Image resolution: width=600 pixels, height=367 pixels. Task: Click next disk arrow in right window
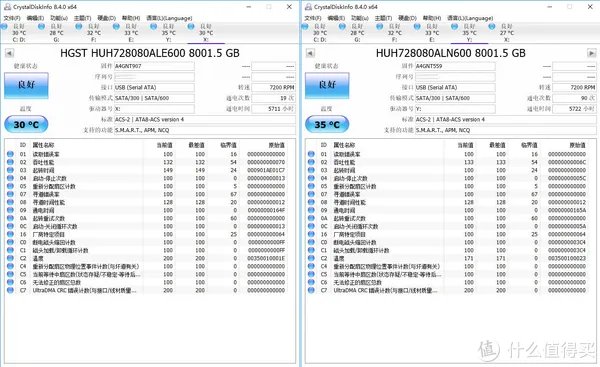591,53
